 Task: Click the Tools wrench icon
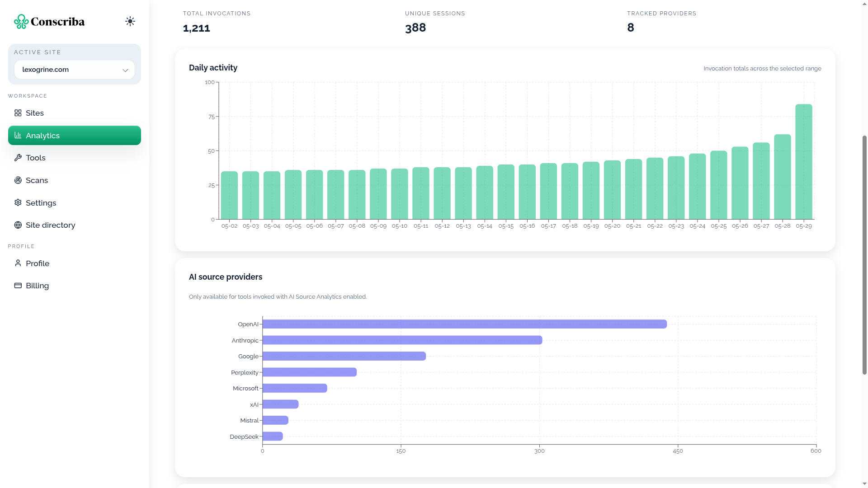(x=18, y=158)
